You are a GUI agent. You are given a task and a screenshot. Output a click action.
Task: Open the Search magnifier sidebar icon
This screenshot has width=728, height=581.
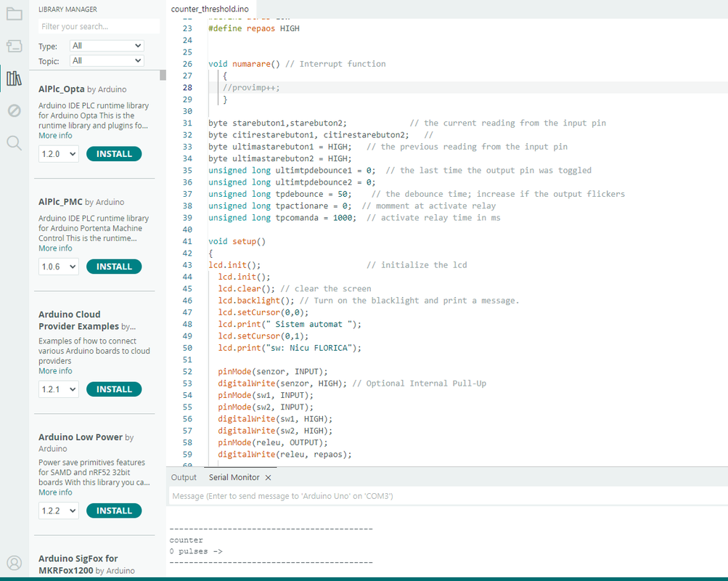[x=14, y=143]
